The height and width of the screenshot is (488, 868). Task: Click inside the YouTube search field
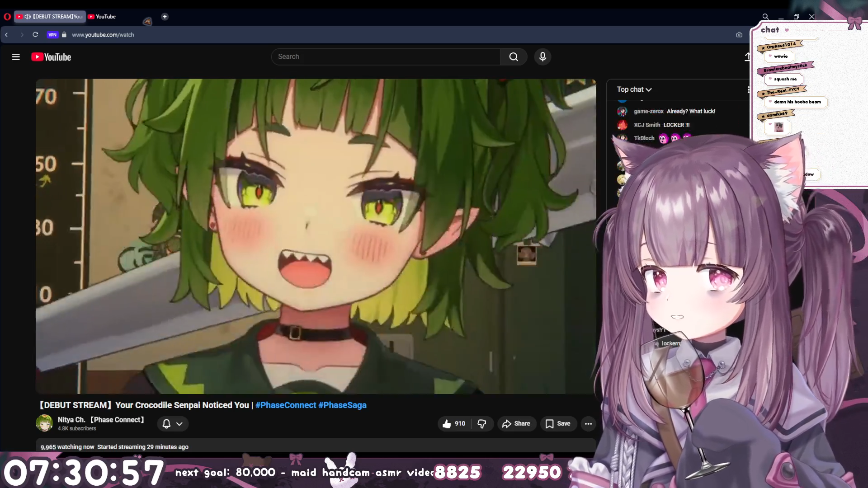[385, 57]
